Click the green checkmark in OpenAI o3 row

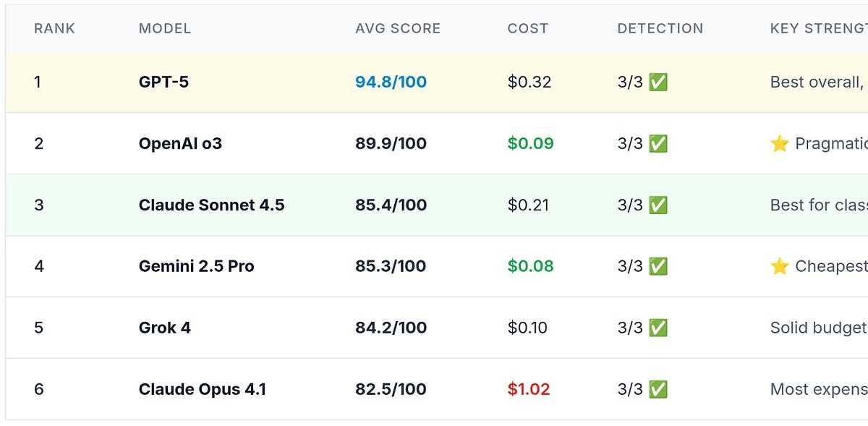point(658,144)
